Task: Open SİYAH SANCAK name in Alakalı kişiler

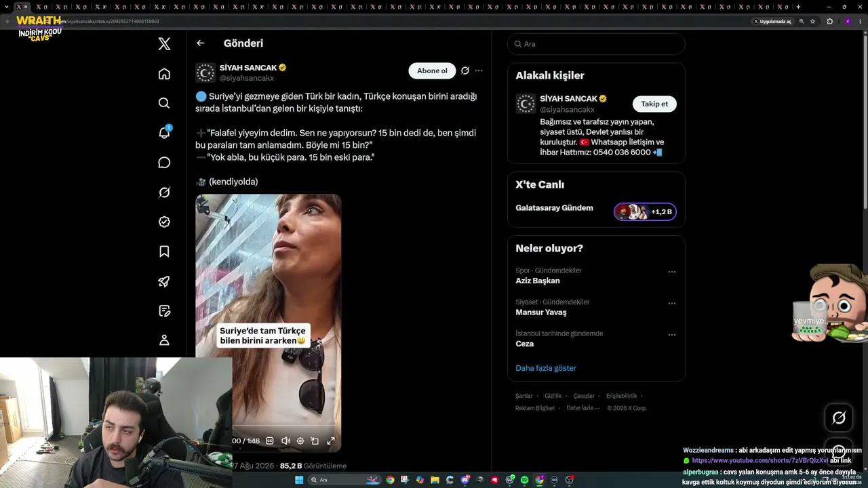Action: tap(568, 99)
